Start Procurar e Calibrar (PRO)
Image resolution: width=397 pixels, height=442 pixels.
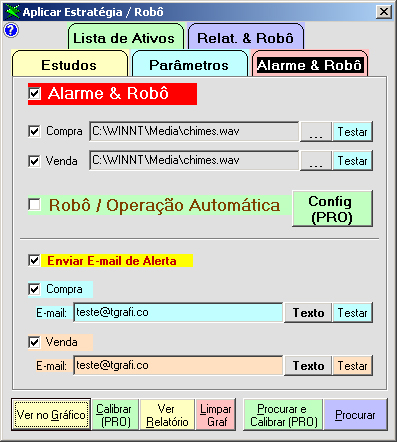[283, 415]
